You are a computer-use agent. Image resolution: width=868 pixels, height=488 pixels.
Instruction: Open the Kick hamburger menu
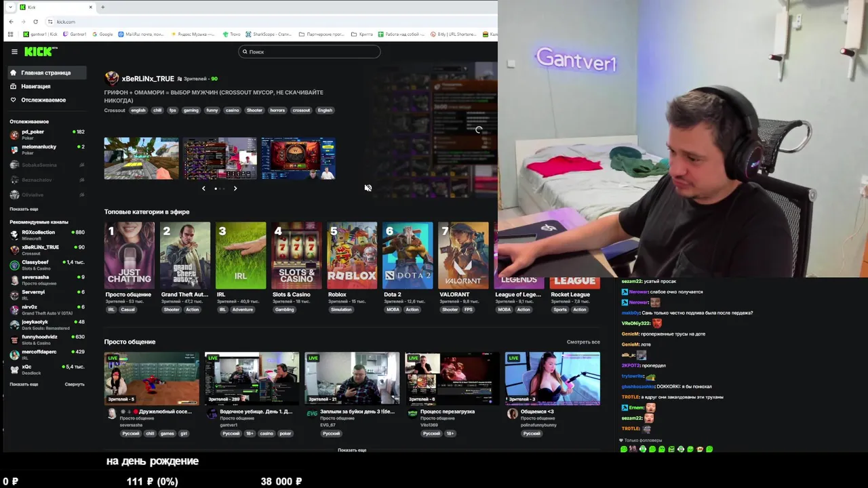point(14,52)
